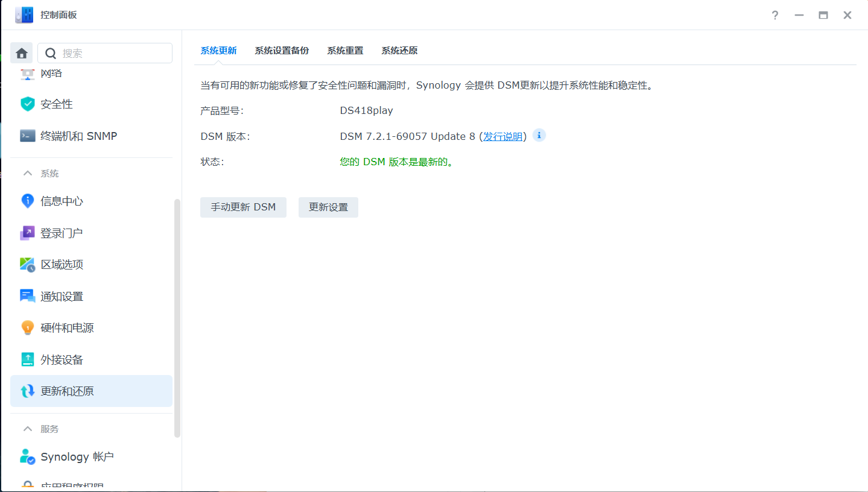The width and height of the screenshot is (868, 492).
Task: Click the 状态 label
Action: click(x=212, y=162)
